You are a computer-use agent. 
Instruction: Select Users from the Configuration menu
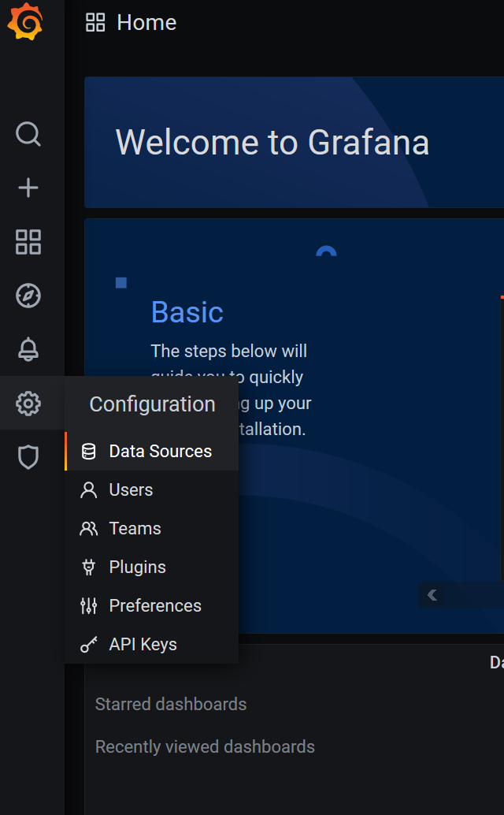151,489
